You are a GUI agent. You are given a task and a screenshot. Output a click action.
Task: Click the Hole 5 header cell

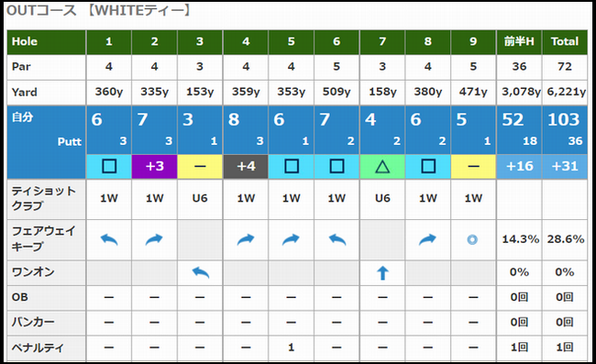292,42
